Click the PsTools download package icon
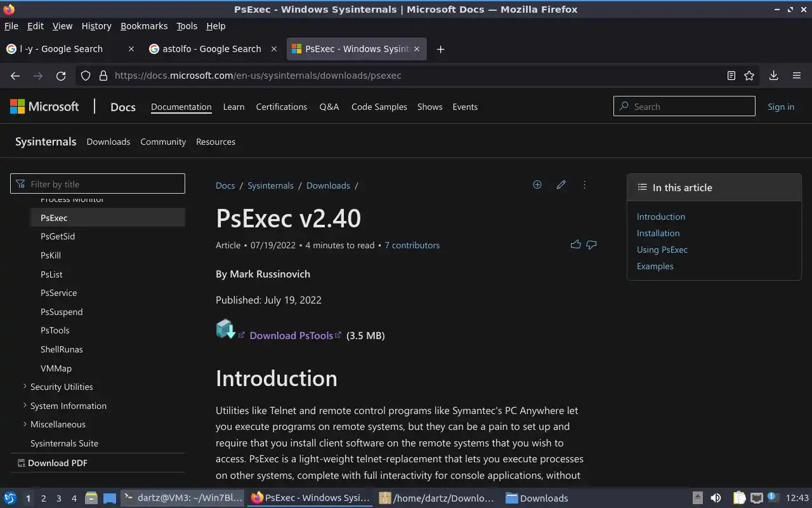The height and width of the screenshot is (508, 812). coord(225,329)
